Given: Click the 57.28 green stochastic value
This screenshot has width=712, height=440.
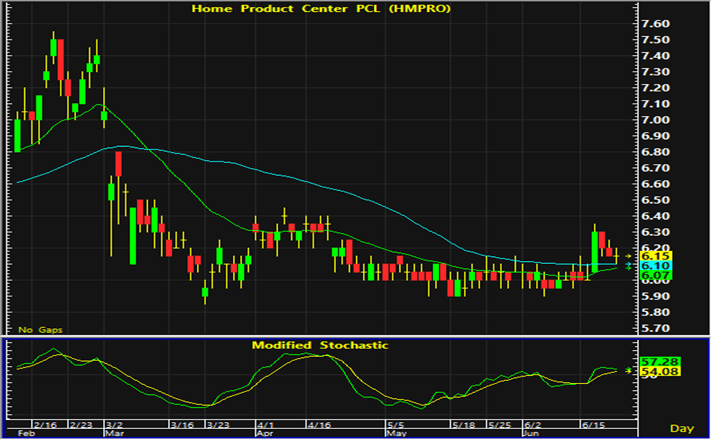Looking at the screenshot, I should 660,362.
